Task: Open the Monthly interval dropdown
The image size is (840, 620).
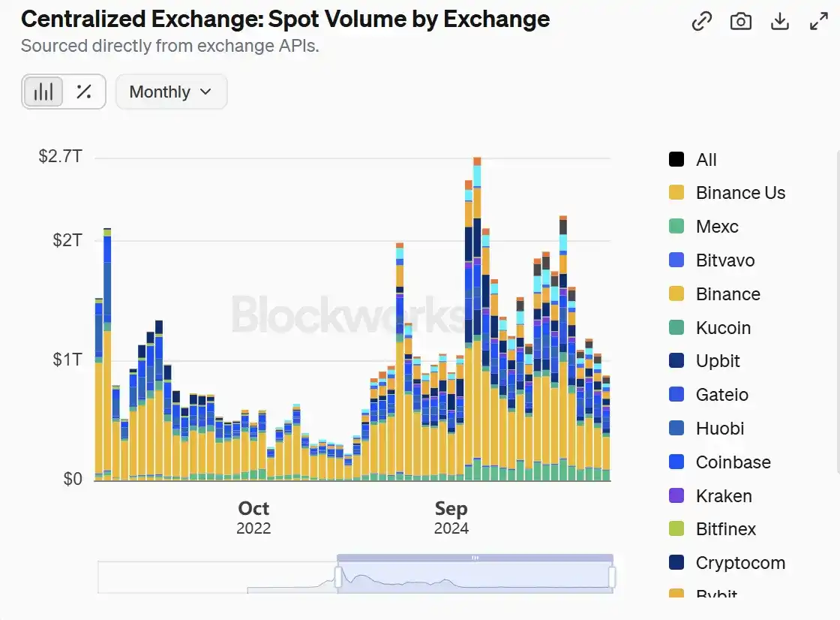Action: [171, 92]
